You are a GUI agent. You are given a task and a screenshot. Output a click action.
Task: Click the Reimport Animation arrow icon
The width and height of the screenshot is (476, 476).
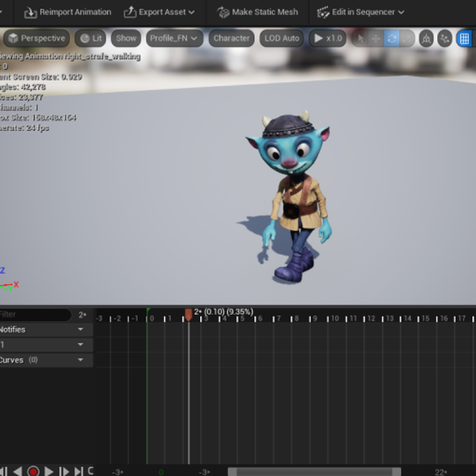coord(30,13)
